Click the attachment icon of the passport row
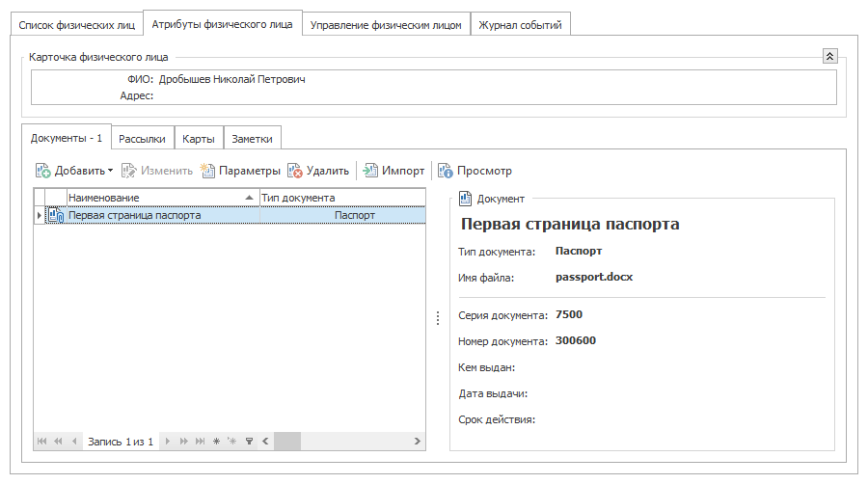 click(56, 215)
